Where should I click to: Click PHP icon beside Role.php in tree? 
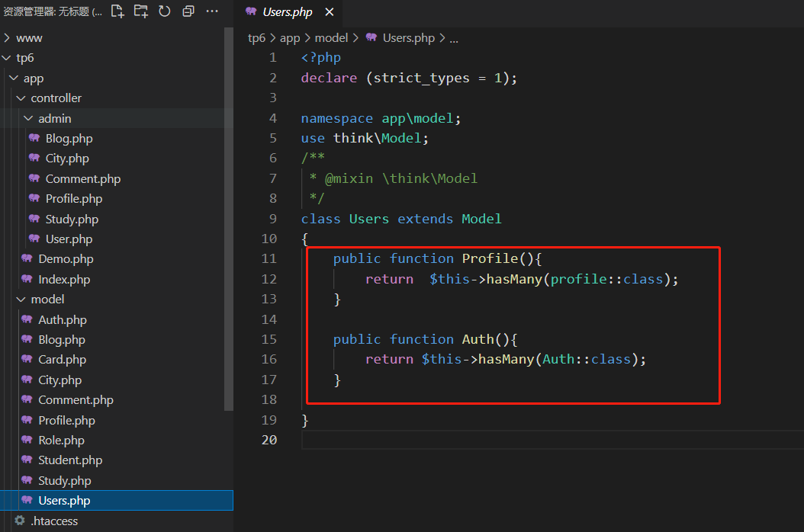[x=27, y=439]
